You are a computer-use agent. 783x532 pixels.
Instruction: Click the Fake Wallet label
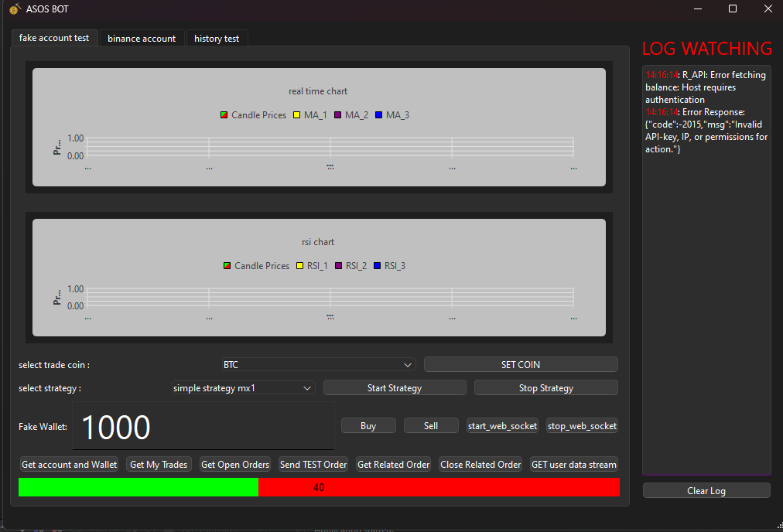point(43,427)
